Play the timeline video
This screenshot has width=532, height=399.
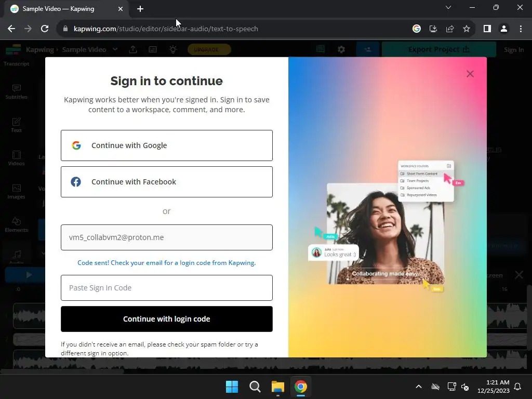click(x=29, y=275)
